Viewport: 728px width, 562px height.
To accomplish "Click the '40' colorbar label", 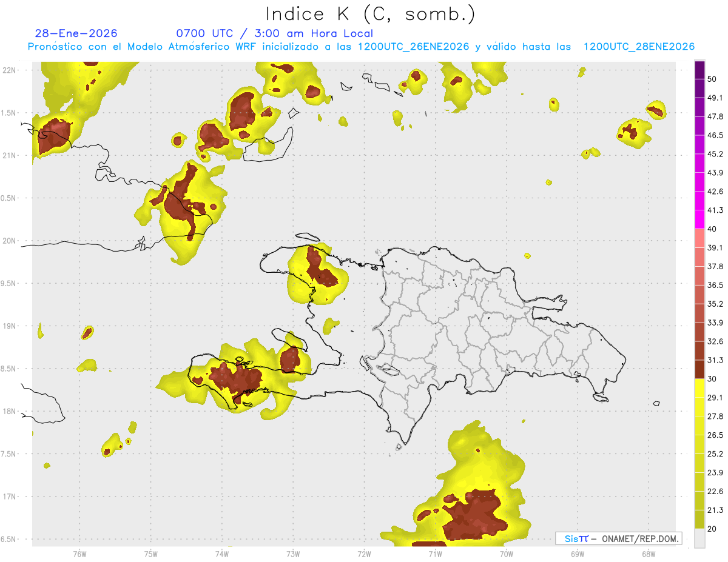I will tap(712, 229).
